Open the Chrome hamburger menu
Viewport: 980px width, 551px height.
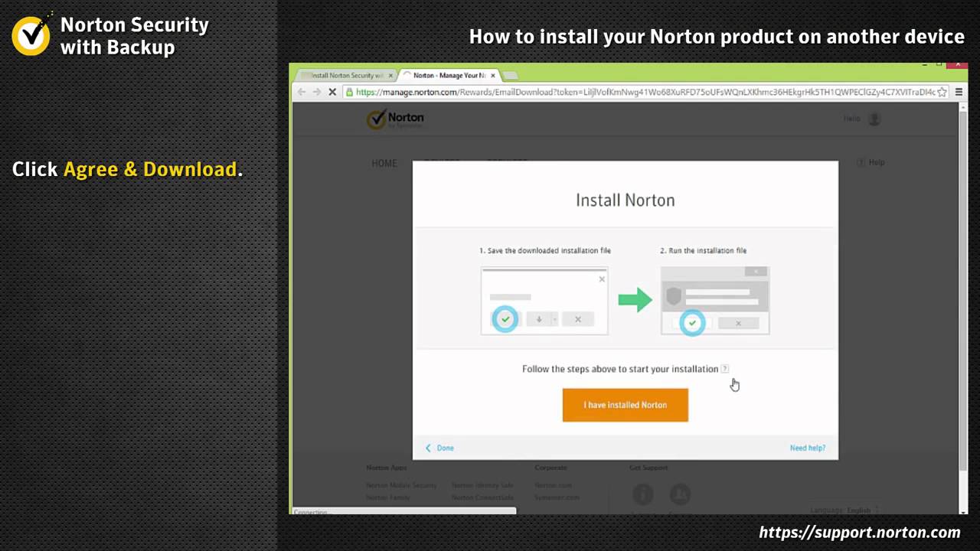[959, 92]
